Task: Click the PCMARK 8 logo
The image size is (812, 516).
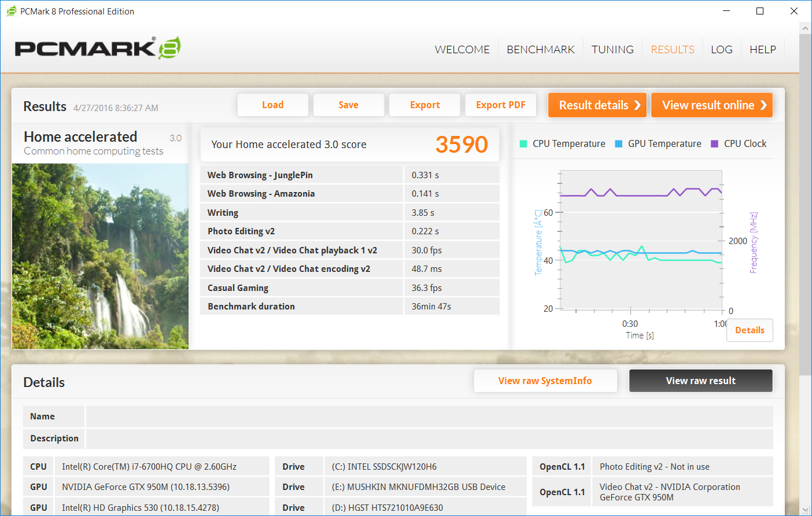Action: tap(98, 48)
